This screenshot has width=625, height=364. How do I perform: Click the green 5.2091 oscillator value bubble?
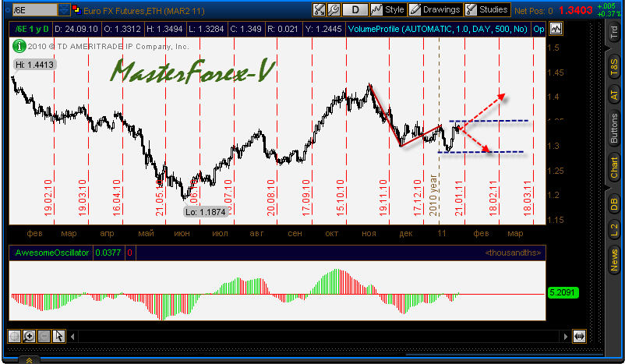(x=563, y=292)
